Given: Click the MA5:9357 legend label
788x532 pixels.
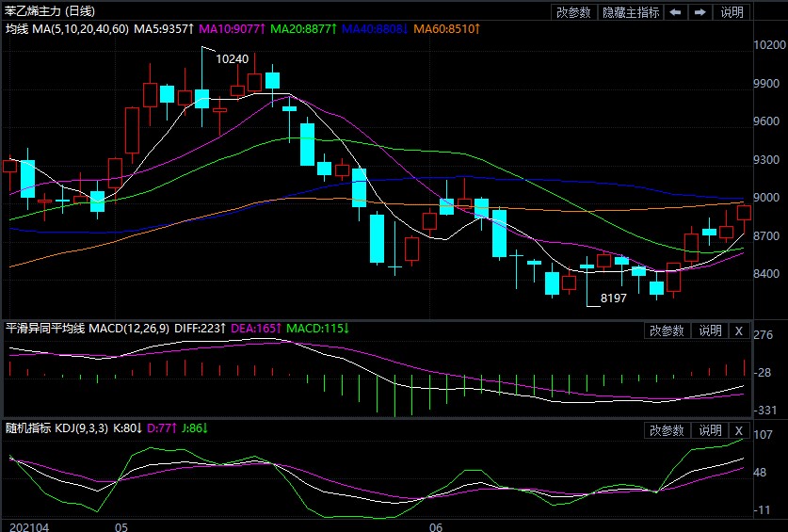Looking at the screenshot, I should coord(164,29).
